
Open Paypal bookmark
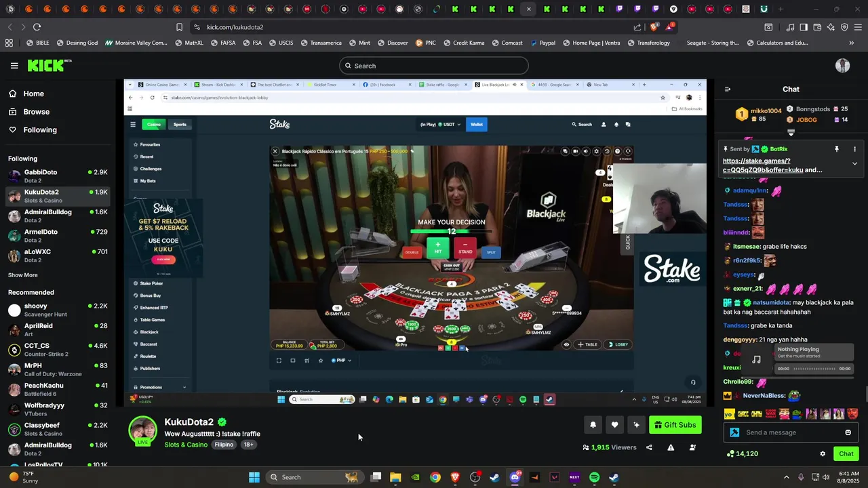tap(543, 43)
